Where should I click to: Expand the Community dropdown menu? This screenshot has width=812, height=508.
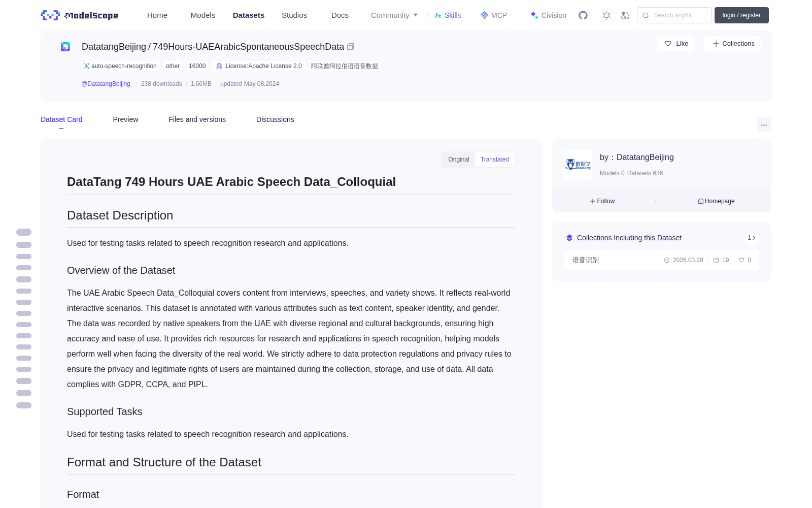tap(394, 15)
